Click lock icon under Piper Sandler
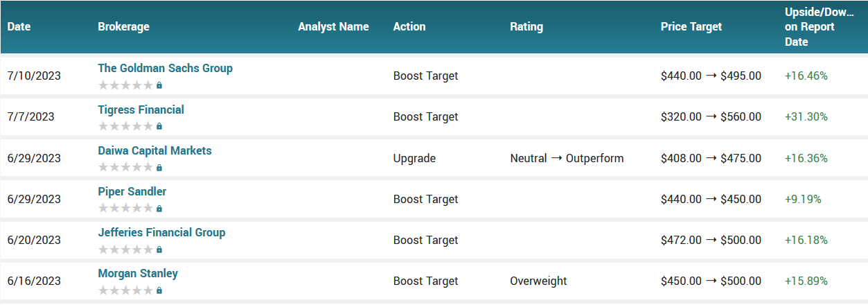The height and width of the screenshot is (305, 868). [x=159, y=208]
